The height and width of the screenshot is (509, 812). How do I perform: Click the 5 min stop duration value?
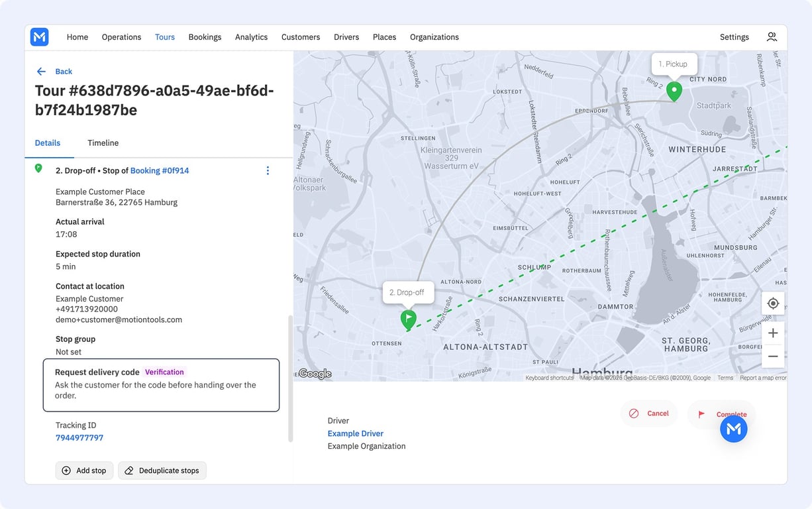click(x=66, y=267)
